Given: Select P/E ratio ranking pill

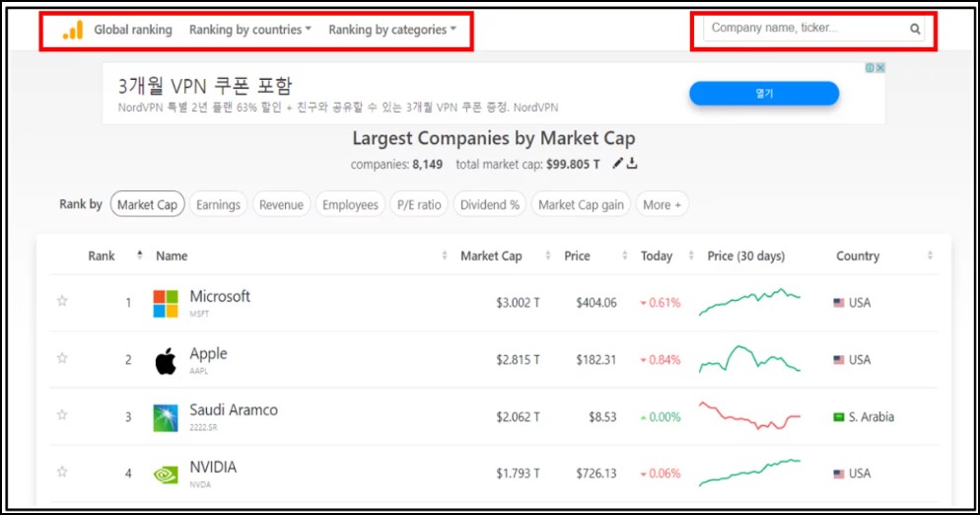Looking at the screenshot, I should click(x=419, y=204).
